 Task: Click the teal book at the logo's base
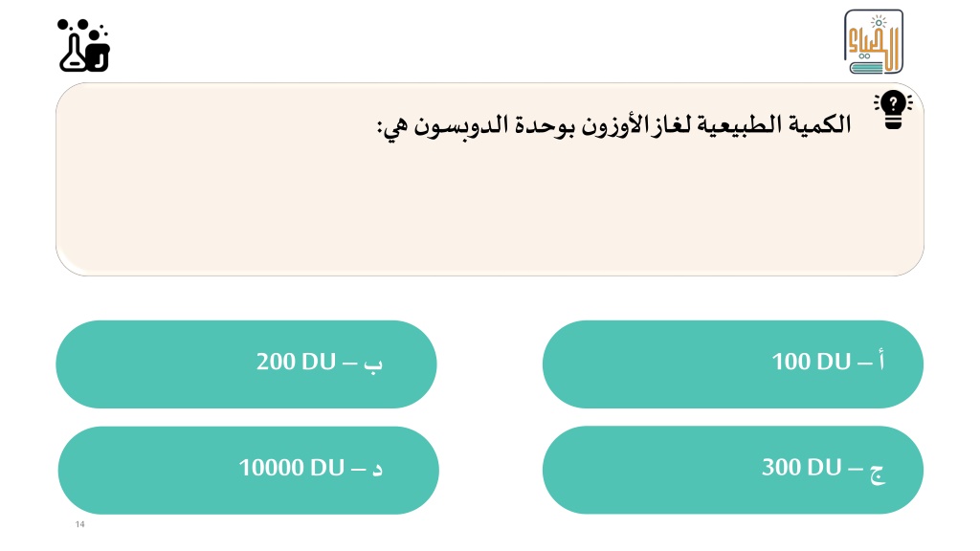(867, 66)
